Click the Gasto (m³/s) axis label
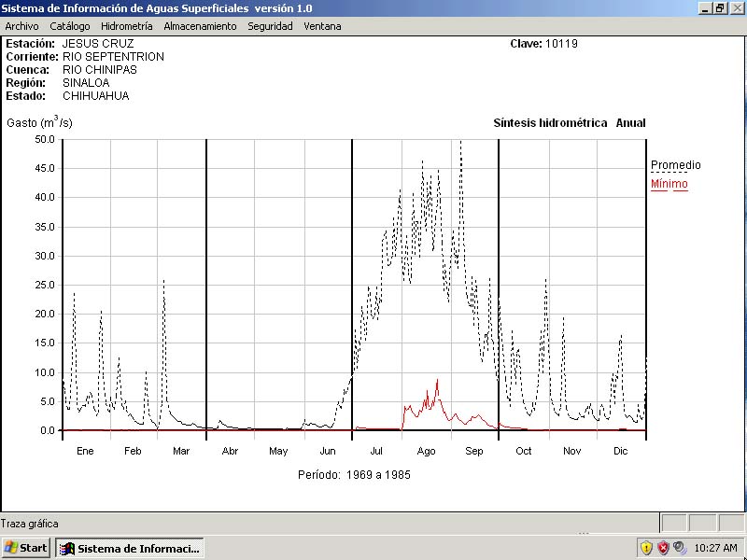 tap(39, 122)
